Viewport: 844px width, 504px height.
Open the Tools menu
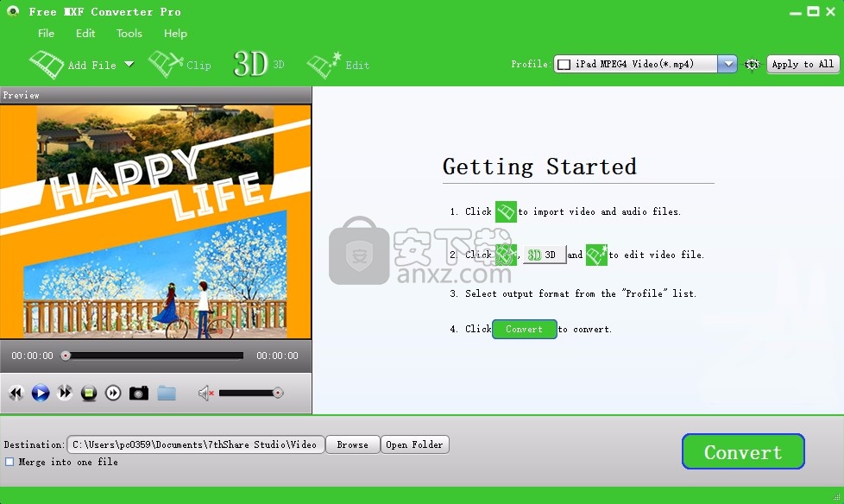pyautogui.click(x=129, y=34)
